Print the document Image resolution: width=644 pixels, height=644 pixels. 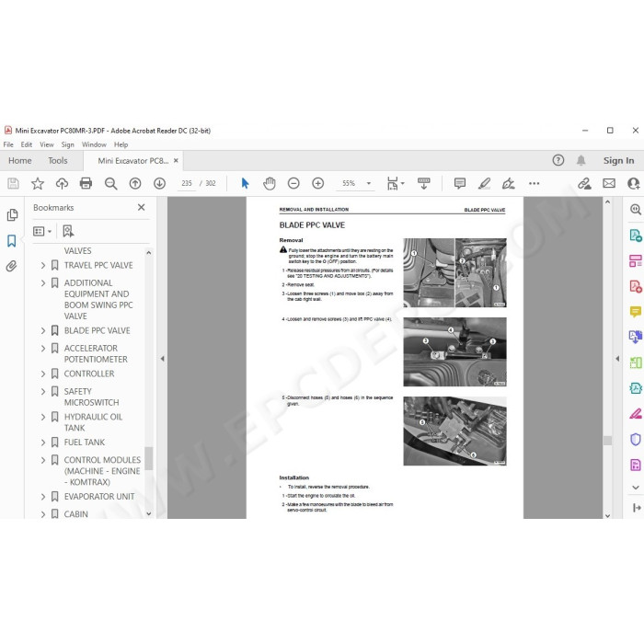86,183
